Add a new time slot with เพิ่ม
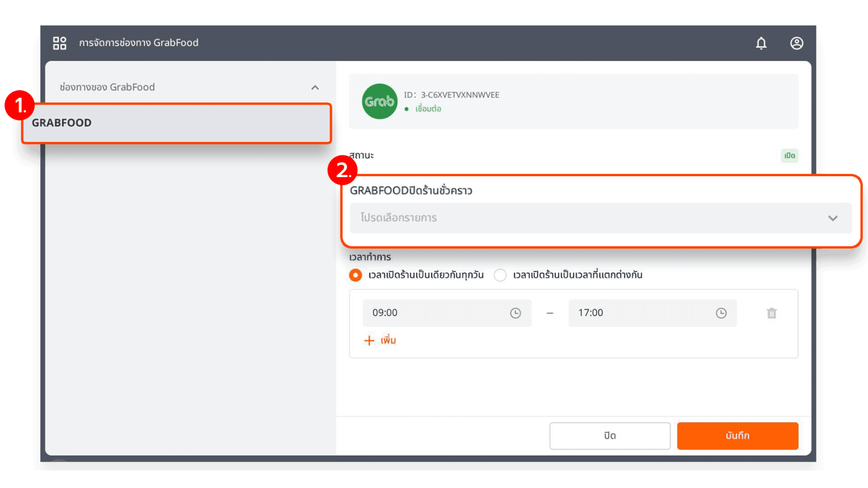The image size is (868, 488). [x=380, y=340]
